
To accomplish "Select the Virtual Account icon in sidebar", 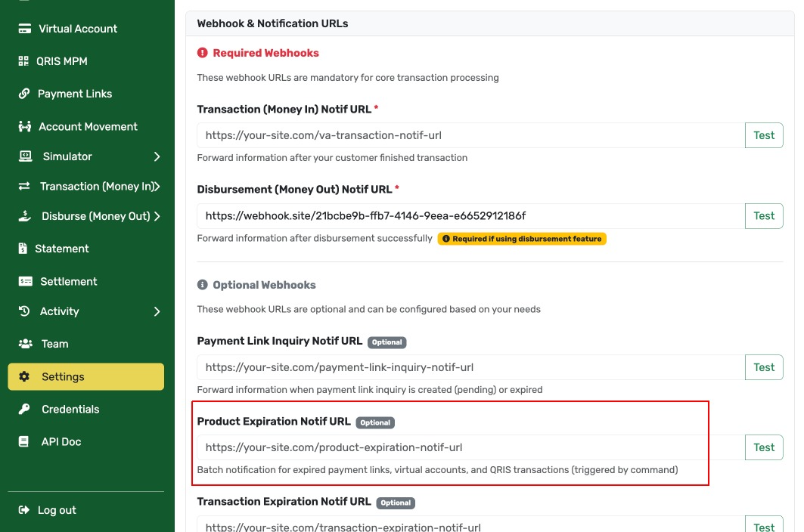I will [x=25, y=28].
